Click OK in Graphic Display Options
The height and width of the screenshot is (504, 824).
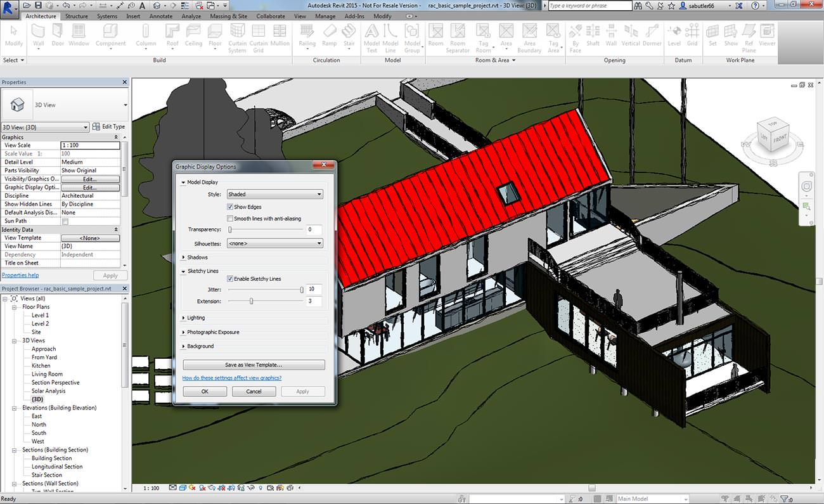coord(205,391)
